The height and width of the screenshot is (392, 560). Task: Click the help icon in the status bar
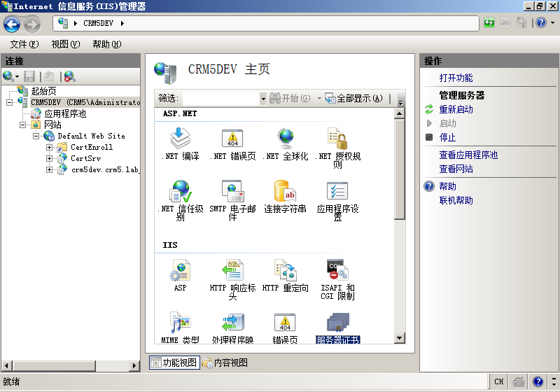pyautogui.click(x=538, y=382)
